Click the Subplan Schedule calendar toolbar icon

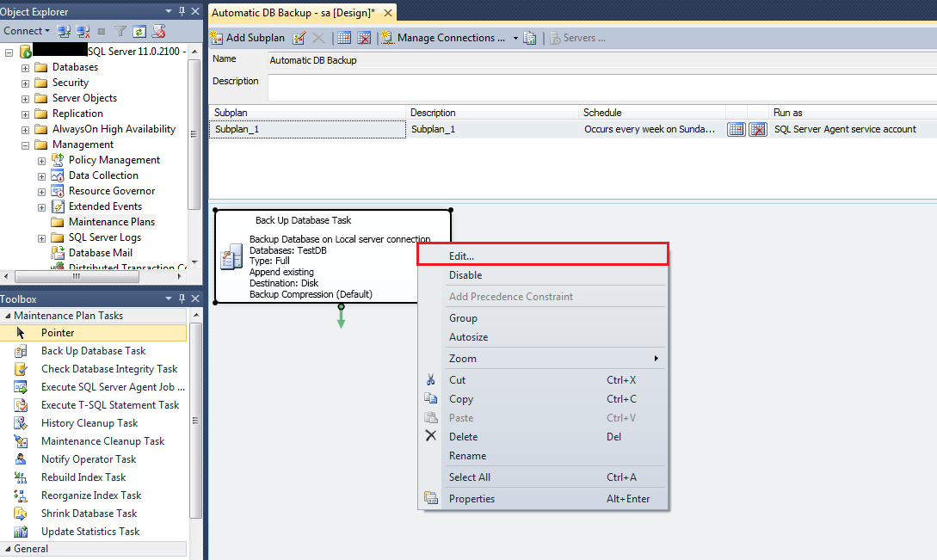click(x=344, y=38)
